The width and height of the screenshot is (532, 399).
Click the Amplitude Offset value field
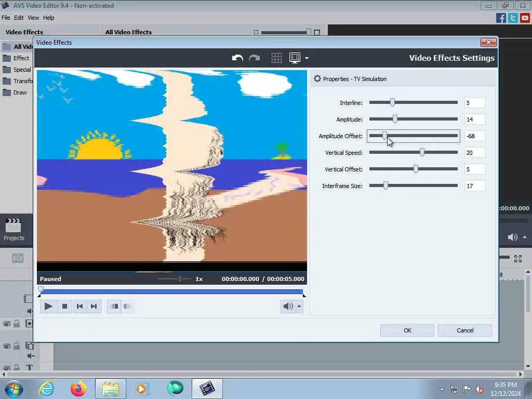475,136
